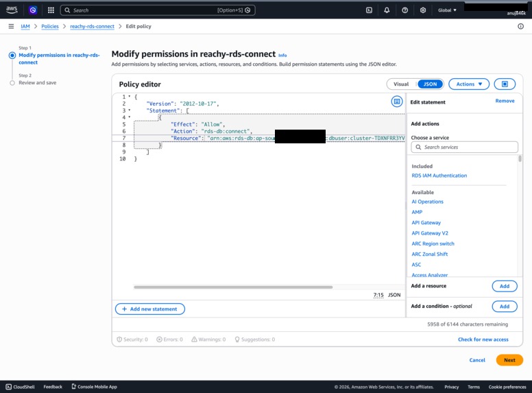
Task: Click the Errors count indicator
Action: [x=169, y=340]
